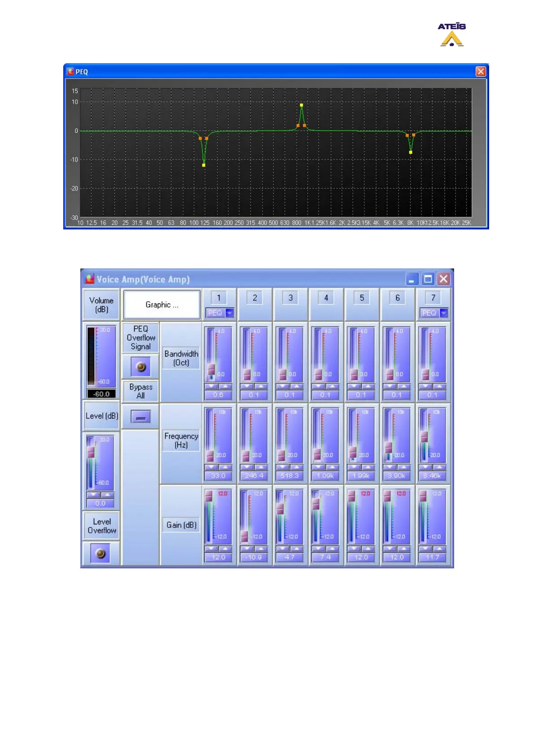Click the Level value field 0.0
Viewport: 534px width, 756px height.
(x=101, y=503)
